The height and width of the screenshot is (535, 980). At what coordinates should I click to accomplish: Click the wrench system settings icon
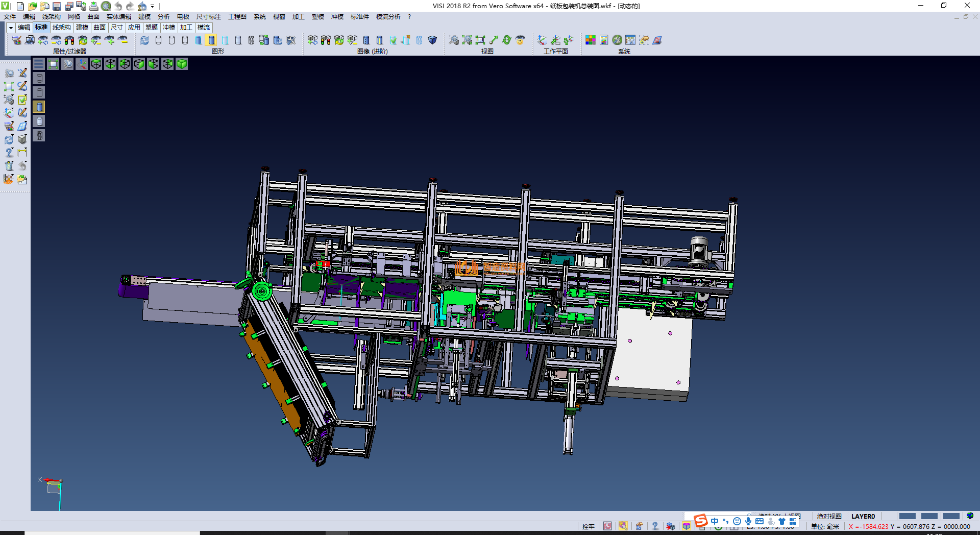click(617, 40)
